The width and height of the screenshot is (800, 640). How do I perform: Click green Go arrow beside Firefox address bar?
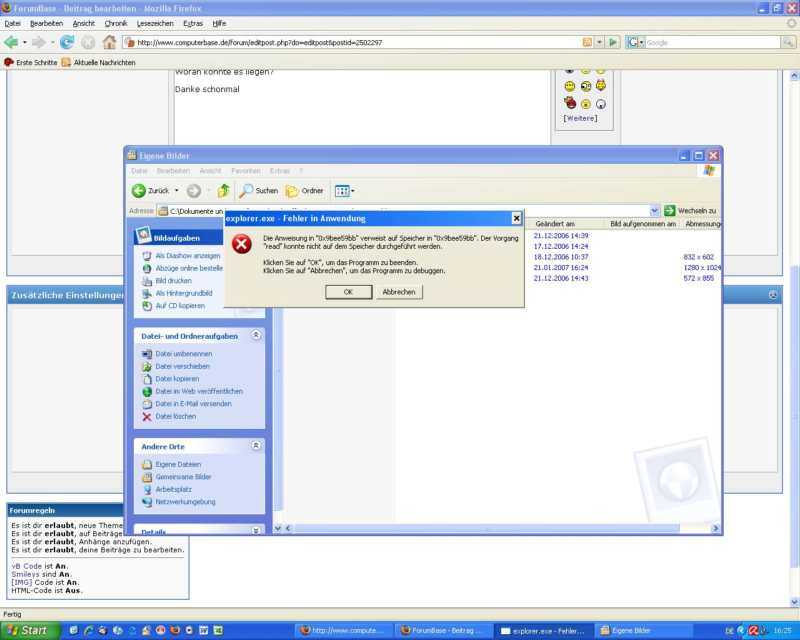[613, 42]
